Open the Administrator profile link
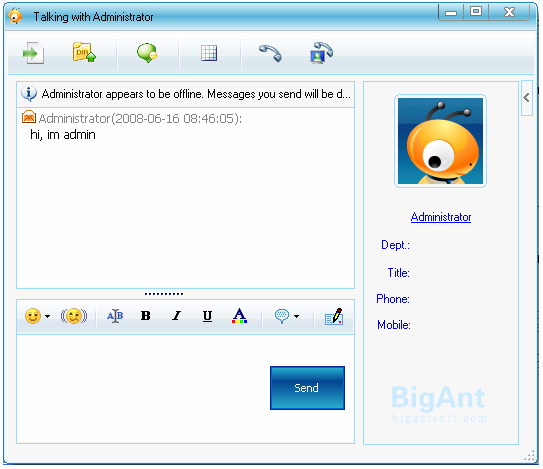Image resolution: width=543 pixels, height=469 pixels. (440, 217)
